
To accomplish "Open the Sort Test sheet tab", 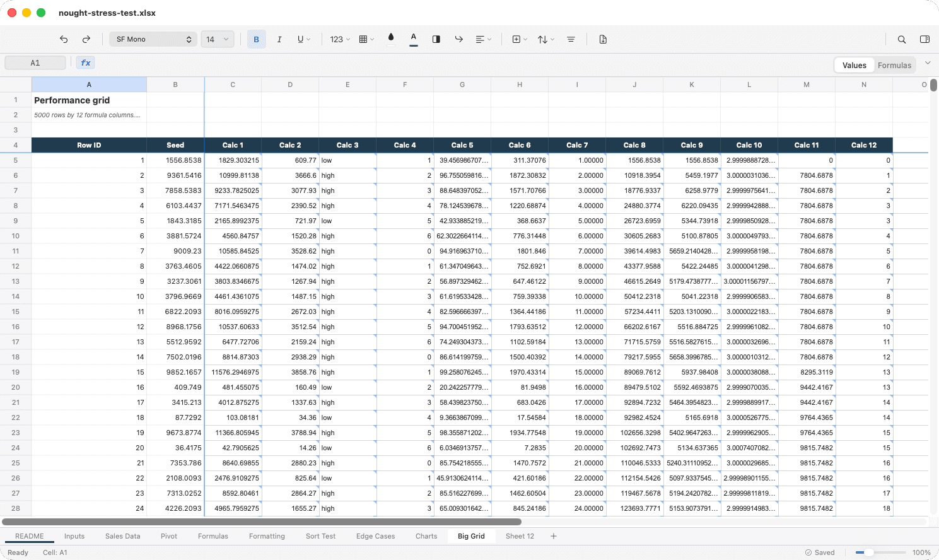I will [x=321, y=536].
